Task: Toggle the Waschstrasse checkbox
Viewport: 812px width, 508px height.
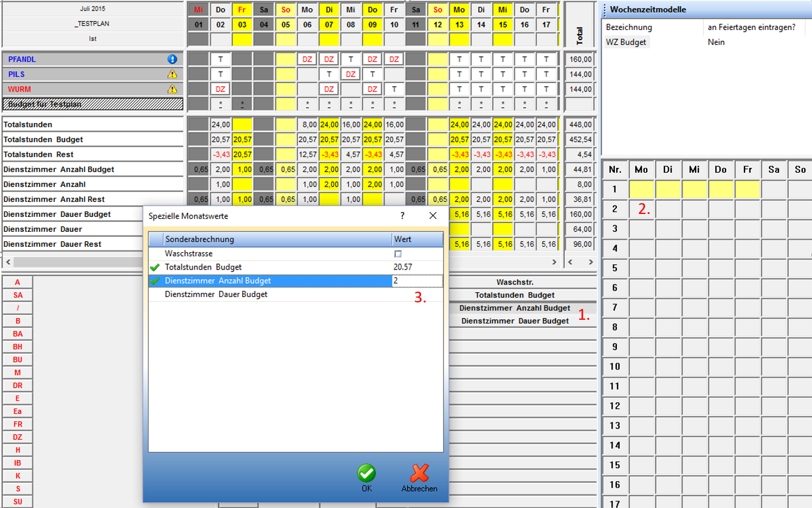Action: (398, 254)
